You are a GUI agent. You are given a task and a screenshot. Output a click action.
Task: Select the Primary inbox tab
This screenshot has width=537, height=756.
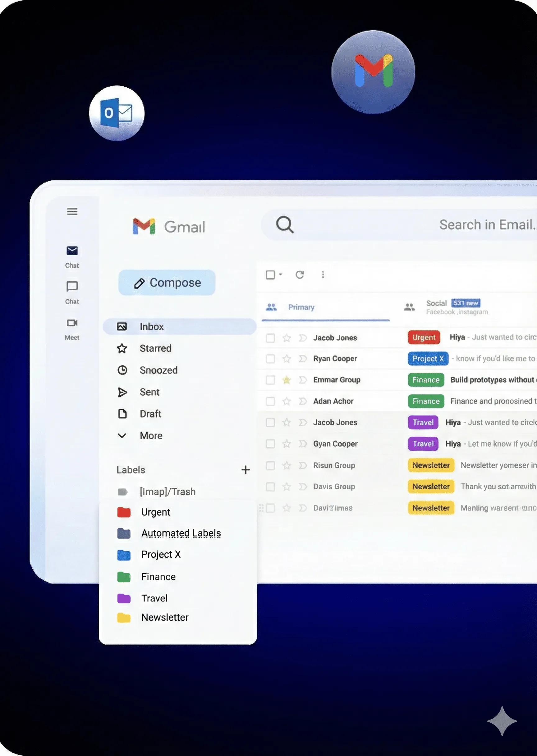point(301,307)
